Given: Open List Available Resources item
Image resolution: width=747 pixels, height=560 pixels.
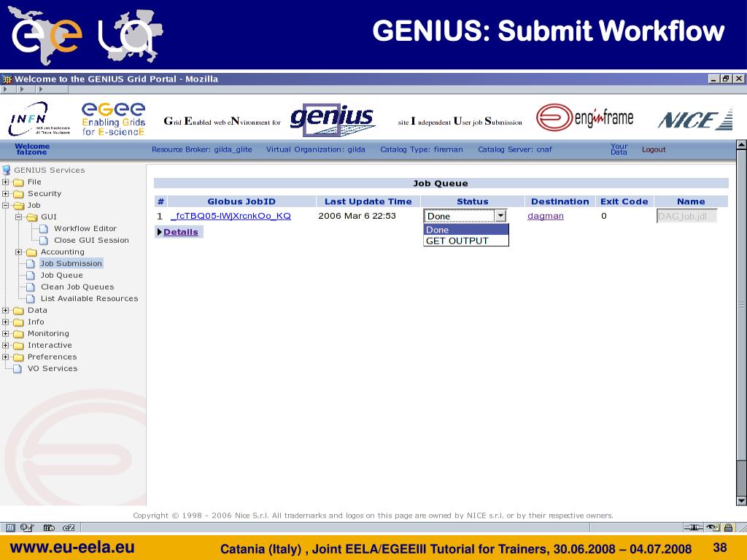Looking at the screenshot, I should click(89, 298).
